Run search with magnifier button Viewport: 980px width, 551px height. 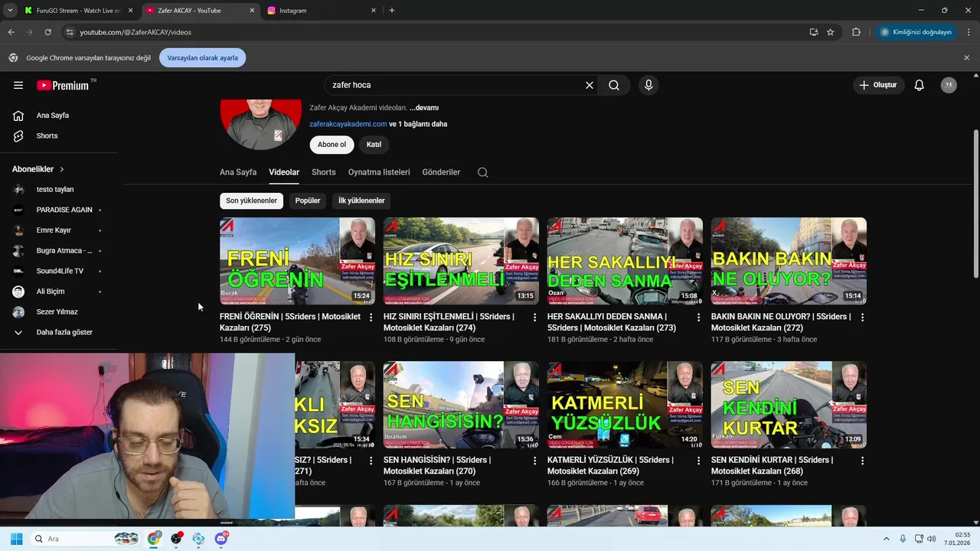[614, 85]
